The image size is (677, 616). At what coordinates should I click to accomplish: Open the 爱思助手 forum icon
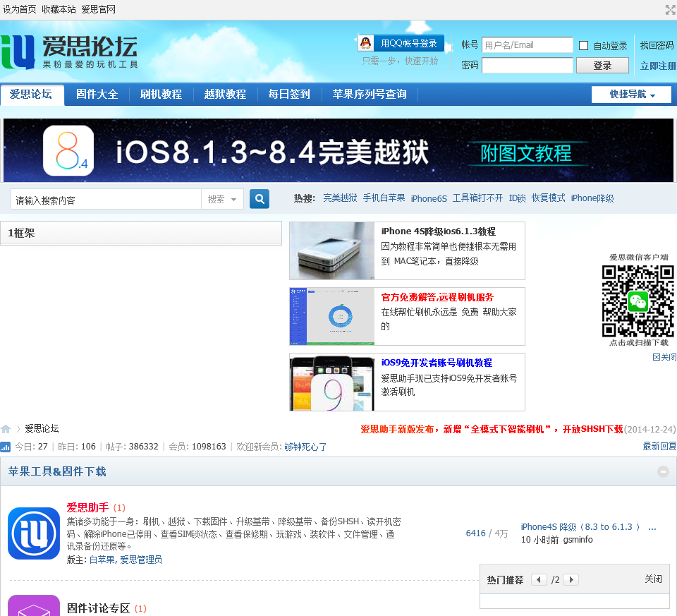34,533
